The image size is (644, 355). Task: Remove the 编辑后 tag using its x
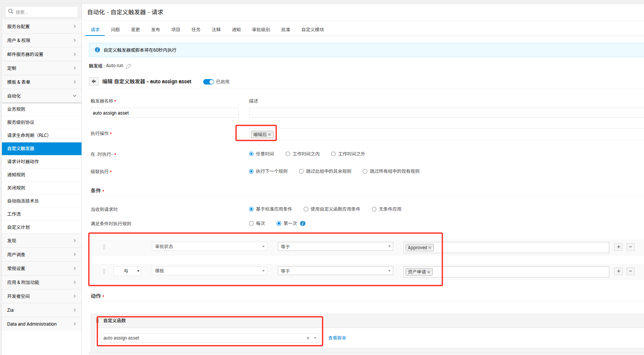pos(270,135)
